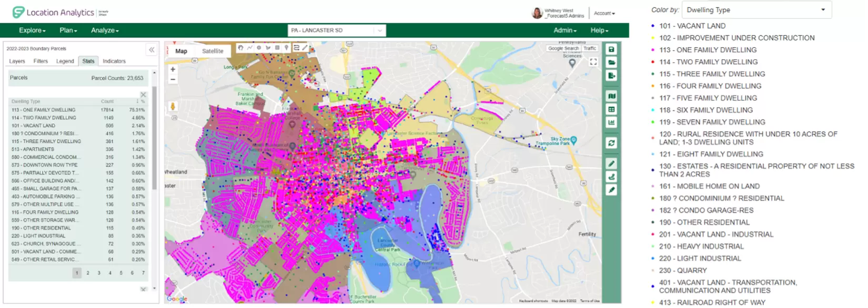Image resolution: width=868 pixels, height=308 pixels.
Task: Click the refresh map icon
Action: tap(611, 143)
